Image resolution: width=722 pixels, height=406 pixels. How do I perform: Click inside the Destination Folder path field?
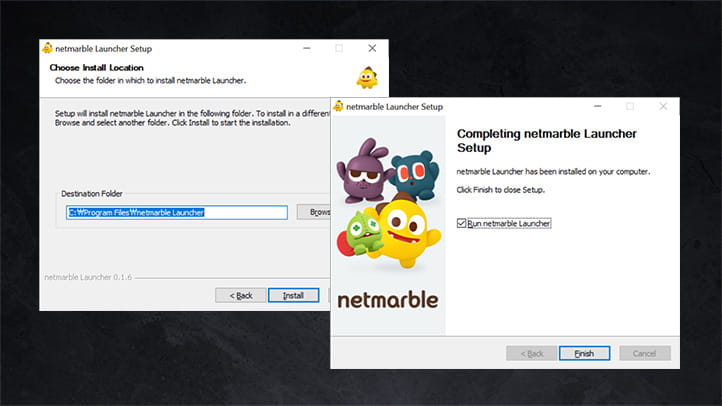coord(177,212)
